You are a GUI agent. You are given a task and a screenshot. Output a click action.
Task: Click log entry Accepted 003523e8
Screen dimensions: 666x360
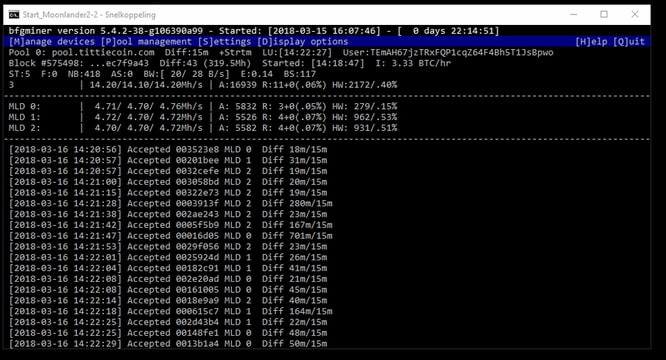(173, 149)
